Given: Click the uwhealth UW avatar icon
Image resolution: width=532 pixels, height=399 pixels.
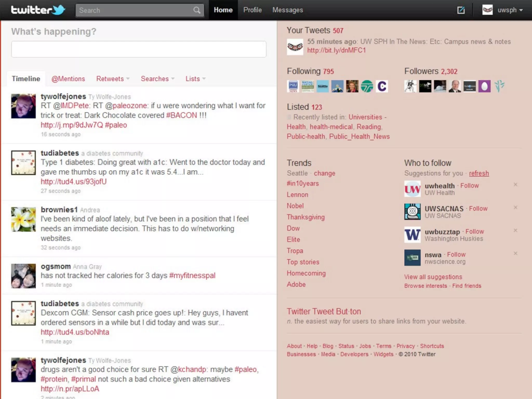Looking at the screenshot, I should (x=412, y=189).
